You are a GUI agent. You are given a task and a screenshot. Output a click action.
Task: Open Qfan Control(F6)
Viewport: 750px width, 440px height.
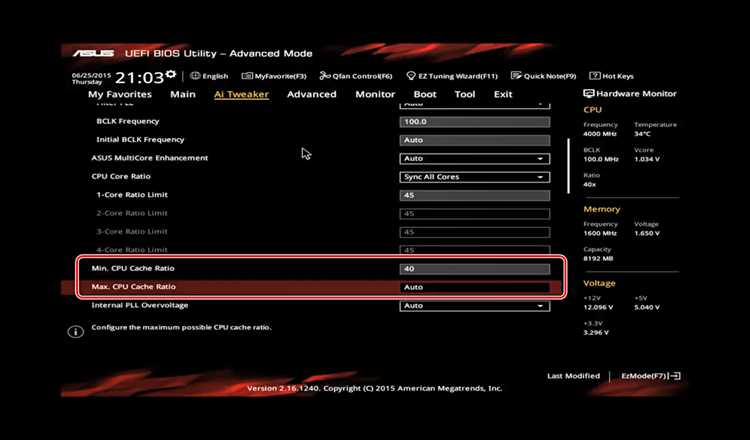(x=356, y=76)
